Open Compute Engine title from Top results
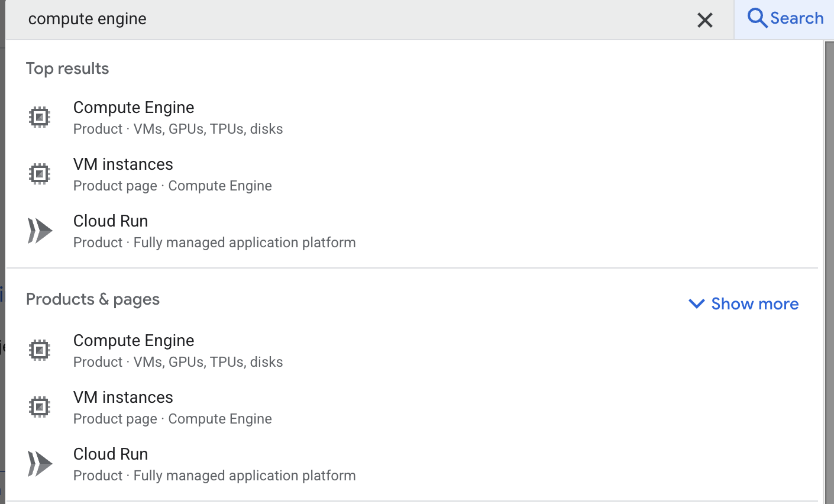 click(134, 108)
